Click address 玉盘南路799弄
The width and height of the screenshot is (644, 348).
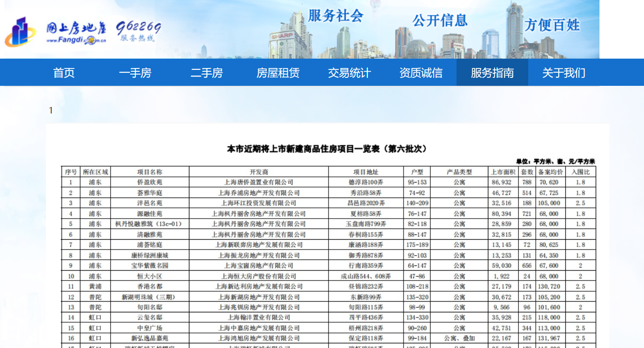[x=366, y=224]
